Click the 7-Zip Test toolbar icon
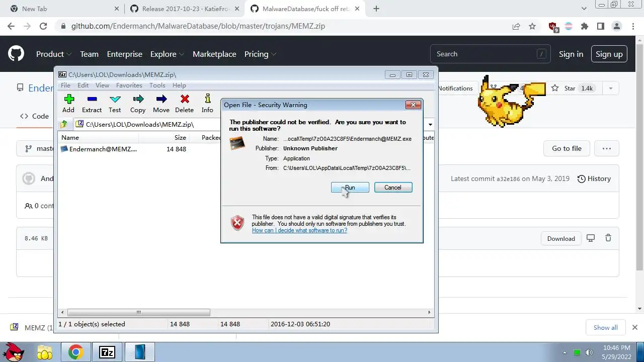 click(115, 103)
